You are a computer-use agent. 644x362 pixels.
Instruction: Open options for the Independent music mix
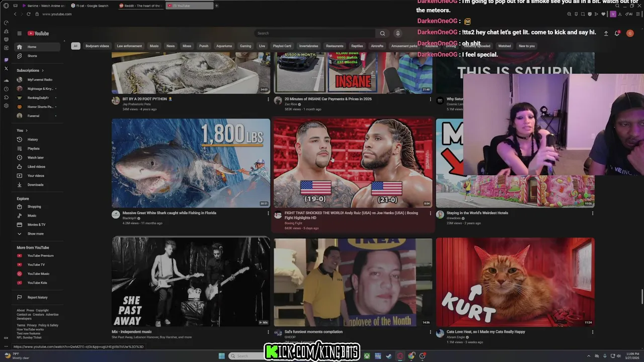coord(268,332)
